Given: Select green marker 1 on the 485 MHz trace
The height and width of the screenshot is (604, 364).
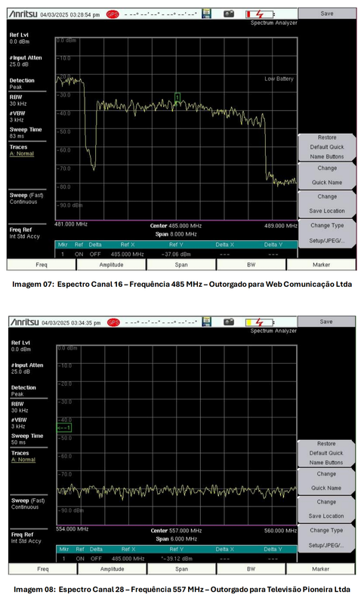Looking at the screenshot, I should (177, 97).
